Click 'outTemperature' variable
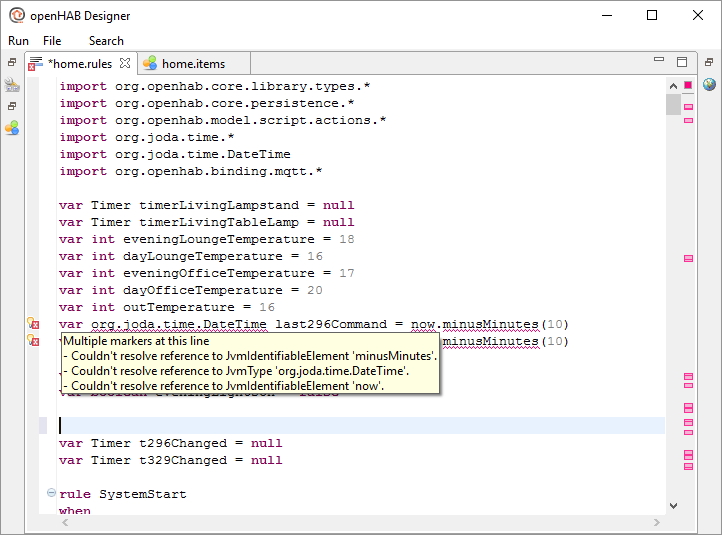722x535 pixels. [x=179, y=308]
